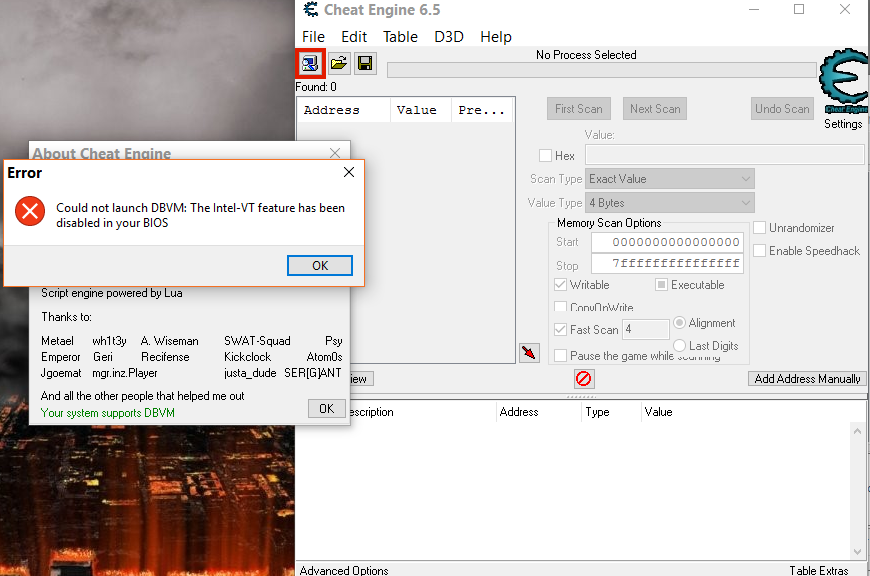Click the Value column header in results

421,110
